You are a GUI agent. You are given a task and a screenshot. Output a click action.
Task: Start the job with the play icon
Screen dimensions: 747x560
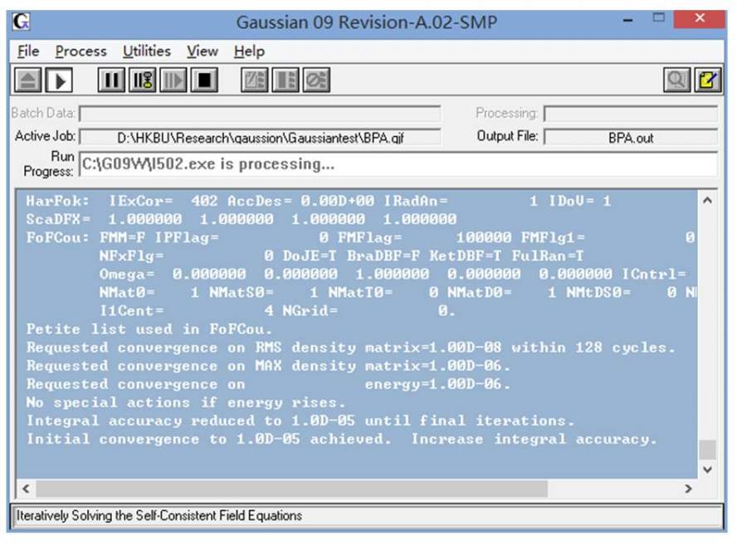(x=59, y=80)
